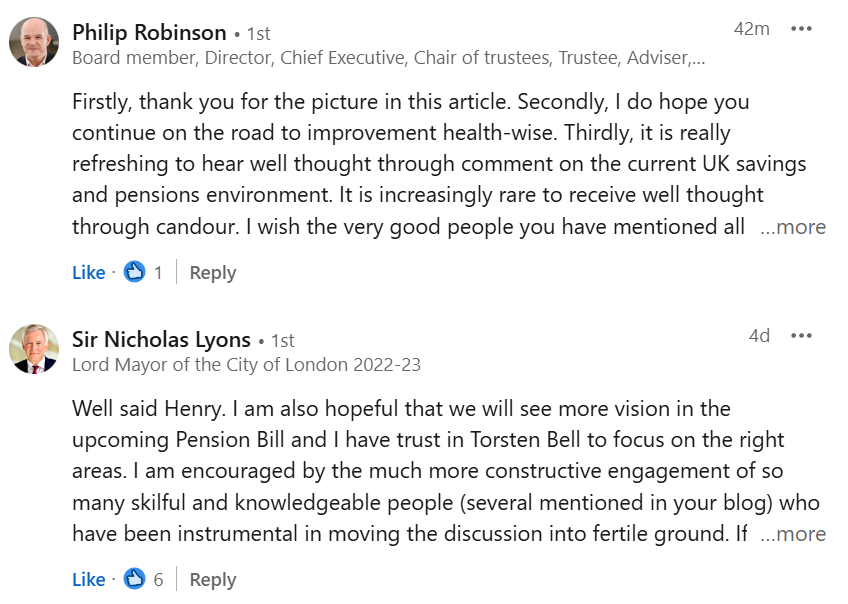Click Philip Robinson's "Board member, Director" headline
This screenshot has width=848, height=604.
coord(388,58)
